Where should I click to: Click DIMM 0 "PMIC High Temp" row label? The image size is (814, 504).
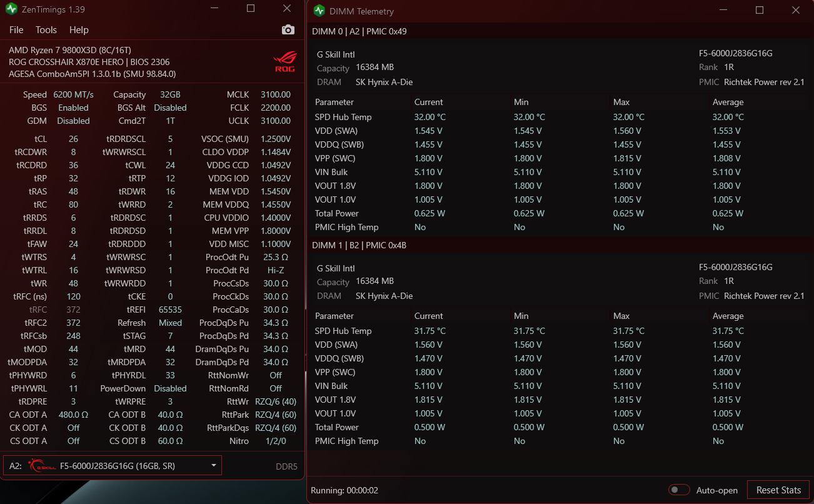click(x=346, y=227)
